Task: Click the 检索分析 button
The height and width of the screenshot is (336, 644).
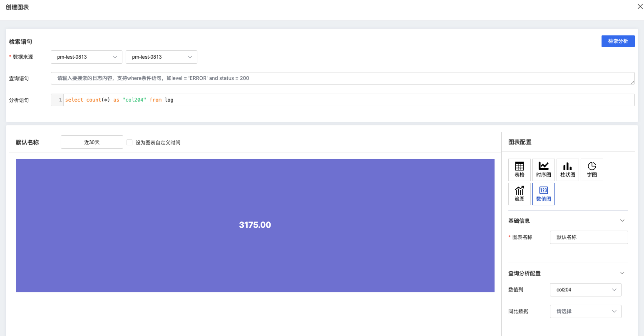Action: 618,41
